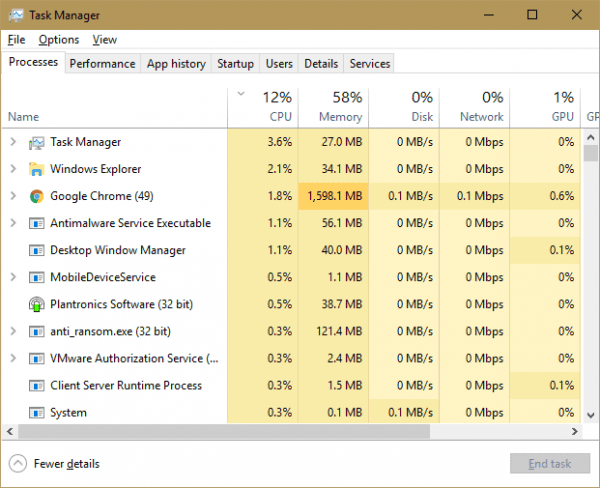Expand the Google Chrome (49) process group
The height and width of the screenshot is (488, 600).
click(x=13, y=196)
